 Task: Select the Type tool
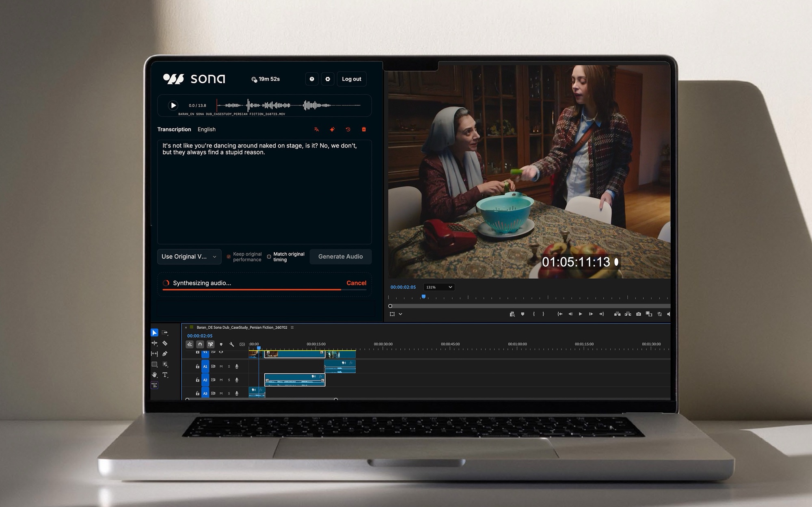click(165, 375)
